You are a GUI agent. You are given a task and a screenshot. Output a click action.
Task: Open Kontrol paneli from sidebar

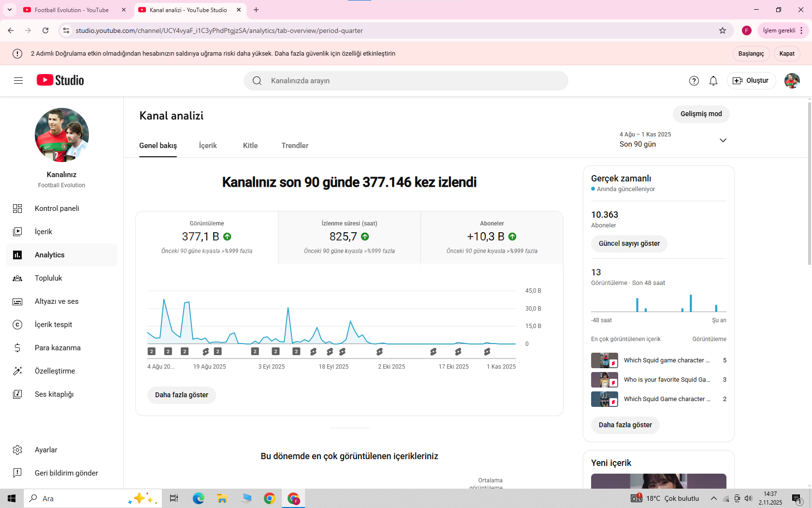point(57,209)
